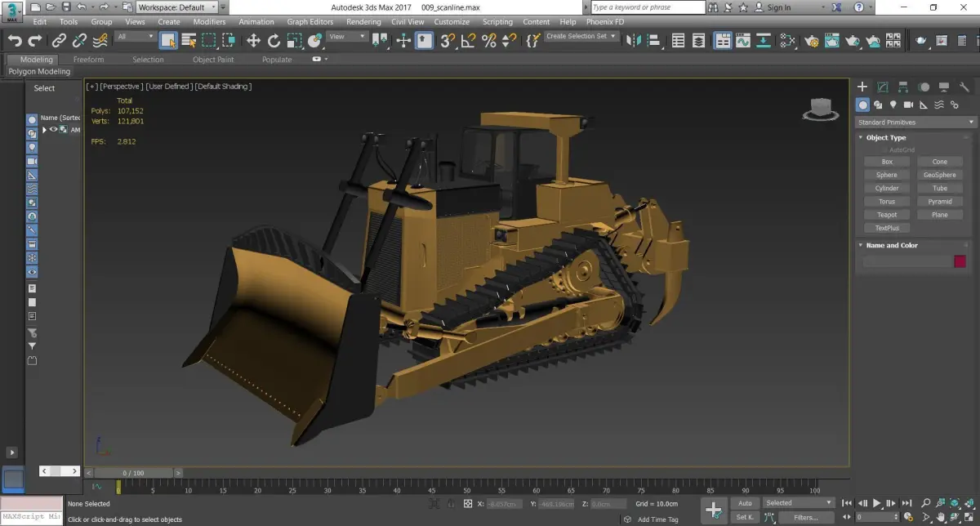Toggle visibility eye in scene explorer
Screen dimensions: 980x526
[x=54, y=129]
